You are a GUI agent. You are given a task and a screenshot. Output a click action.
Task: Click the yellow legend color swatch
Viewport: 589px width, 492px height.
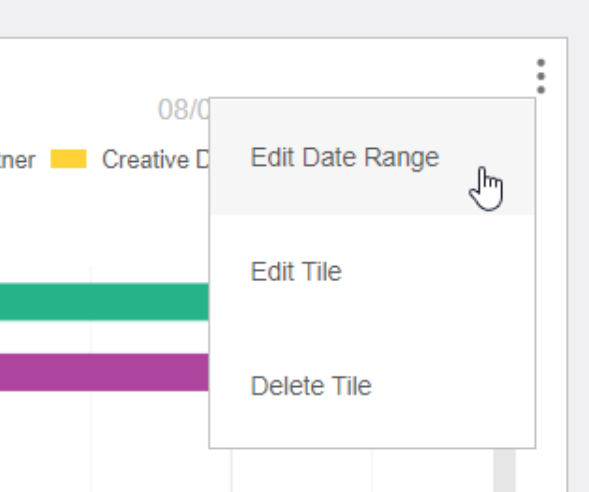pos(69,158)
